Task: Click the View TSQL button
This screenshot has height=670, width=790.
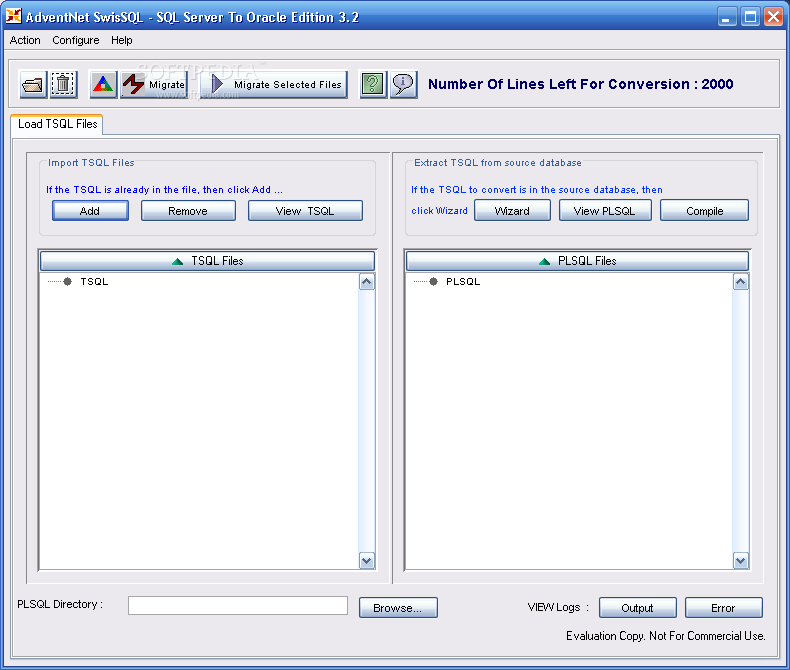Action: (305, 211)
